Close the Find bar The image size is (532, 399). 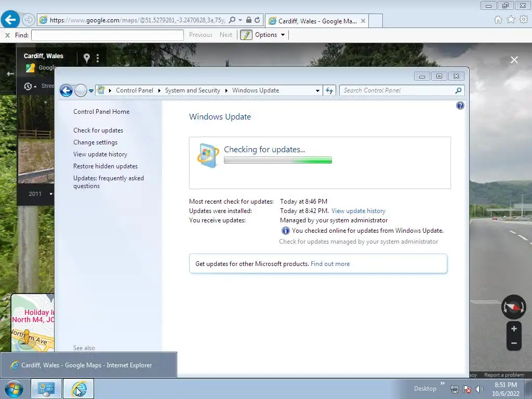(7, 35)
